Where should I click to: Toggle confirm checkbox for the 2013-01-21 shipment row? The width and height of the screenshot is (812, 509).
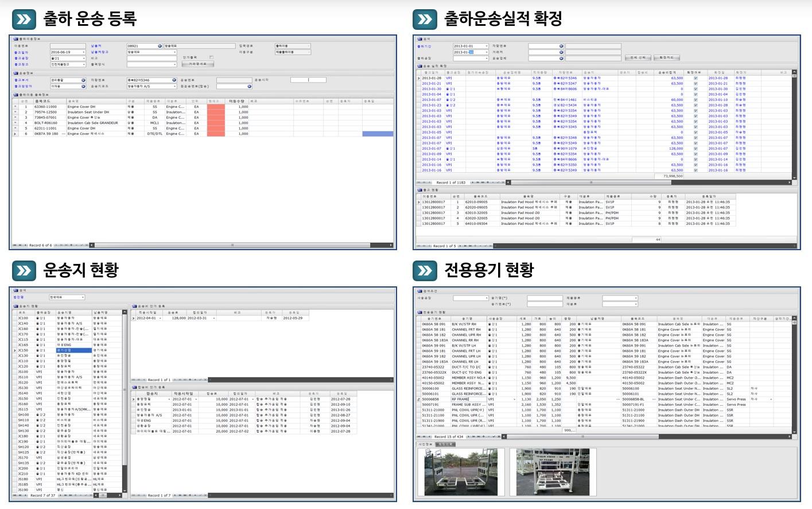click(x=696, y=84)
